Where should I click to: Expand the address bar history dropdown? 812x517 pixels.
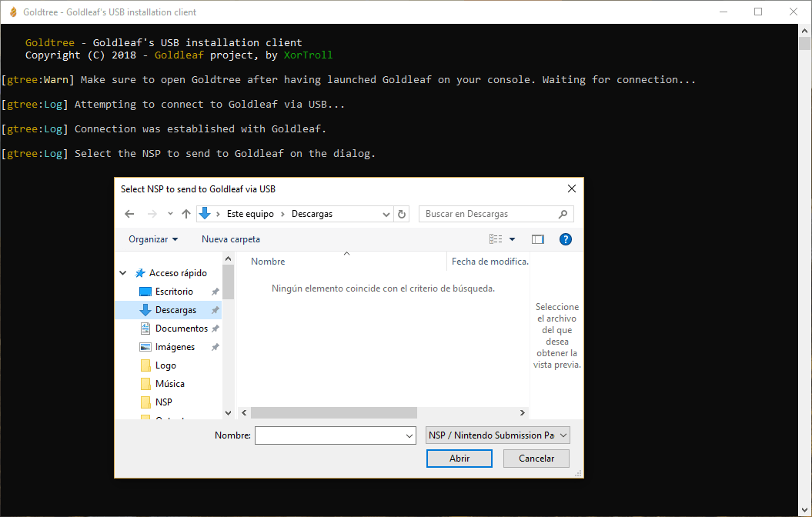click(386, 214)
